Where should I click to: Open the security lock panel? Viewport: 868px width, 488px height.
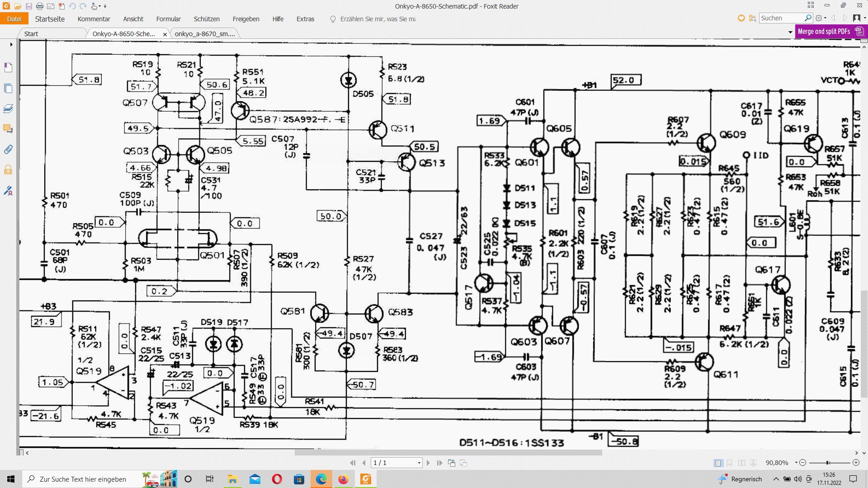pyautogui.click(x=8, y=170)
